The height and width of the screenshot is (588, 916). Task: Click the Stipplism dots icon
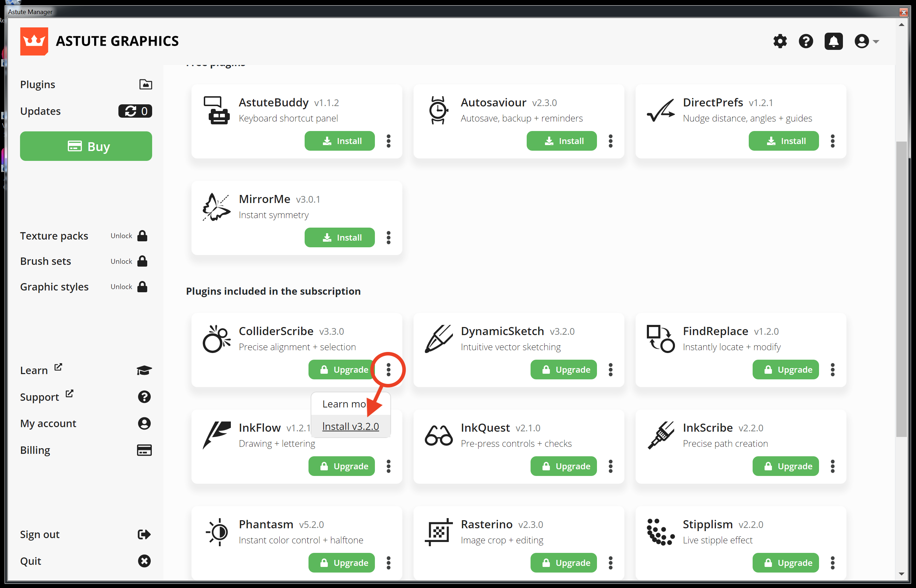tap(661, 532)
